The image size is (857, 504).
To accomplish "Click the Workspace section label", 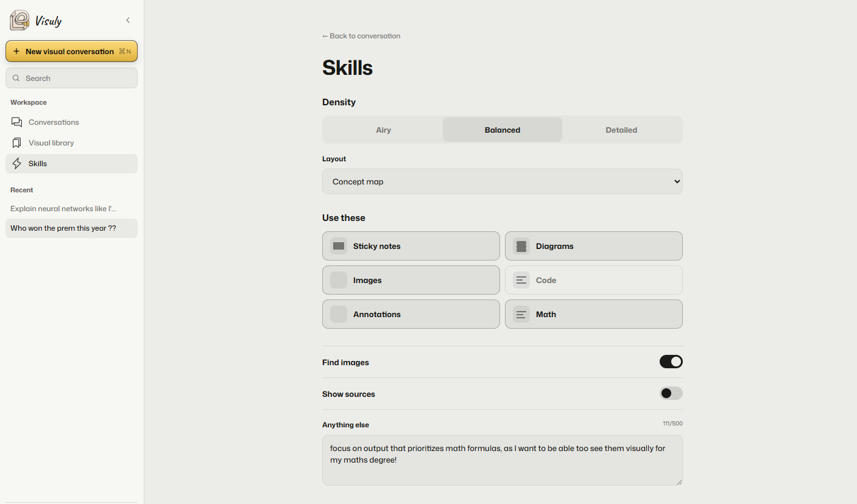I will coord(29,102).
